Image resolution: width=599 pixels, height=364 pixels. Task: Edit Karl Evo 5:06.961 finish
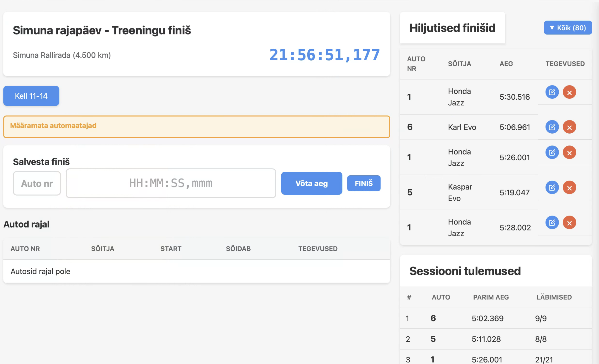pyautogui.click(x=552, y=127)
